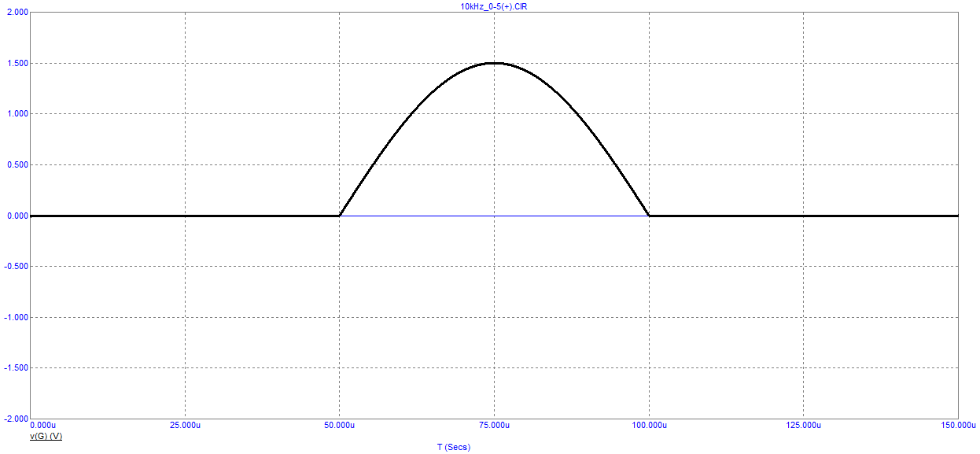Click the 2.000 y-axis value

point(17,13)
